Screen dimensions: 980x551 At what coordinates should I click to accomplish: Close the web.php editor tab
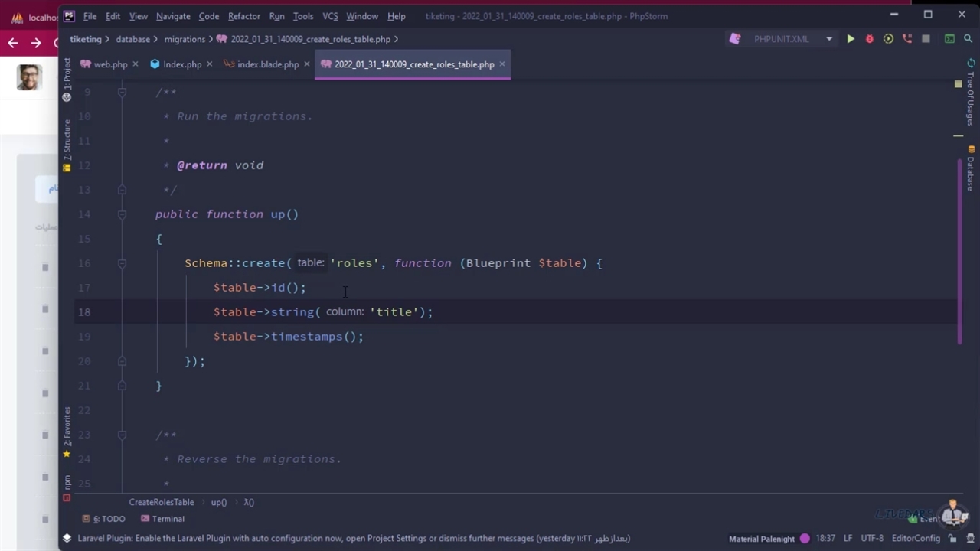click(x=136, y=64)
